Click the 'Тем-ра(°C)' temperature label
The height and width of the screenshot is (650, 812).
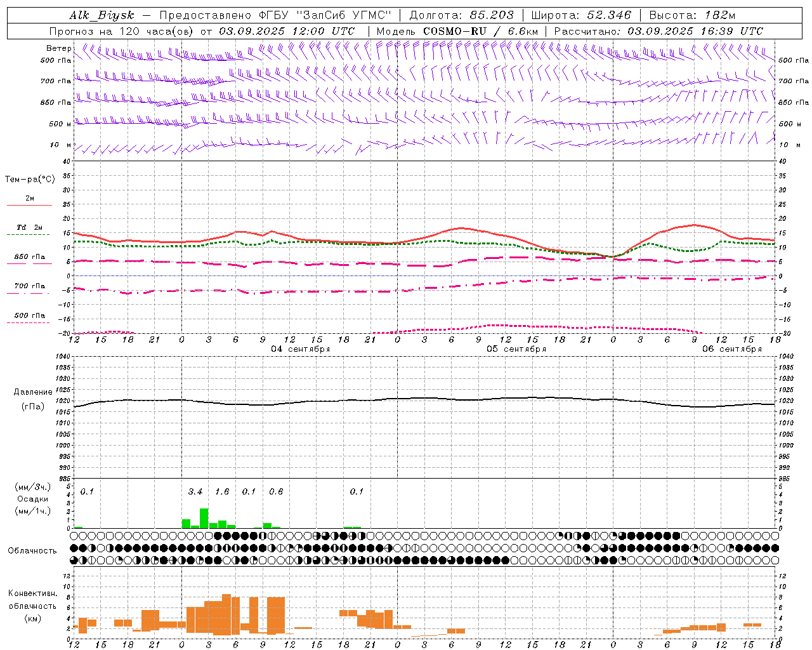point(30,180)
